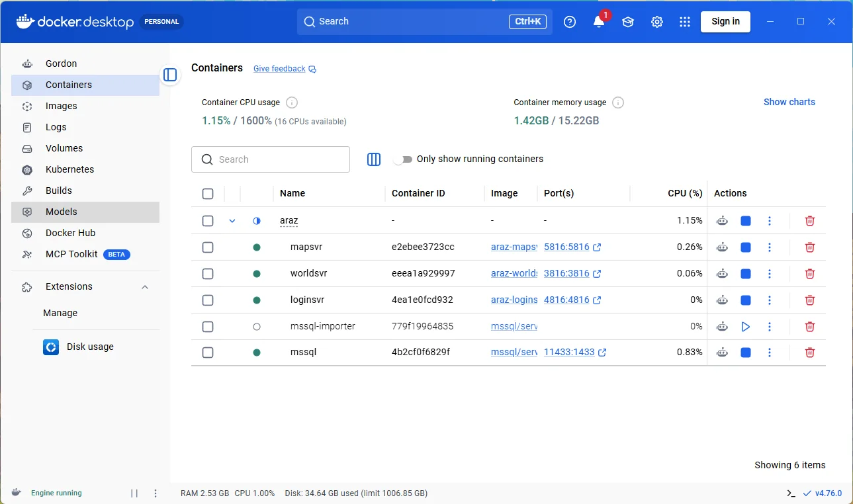Open the help question mark icon

point(570,22)
